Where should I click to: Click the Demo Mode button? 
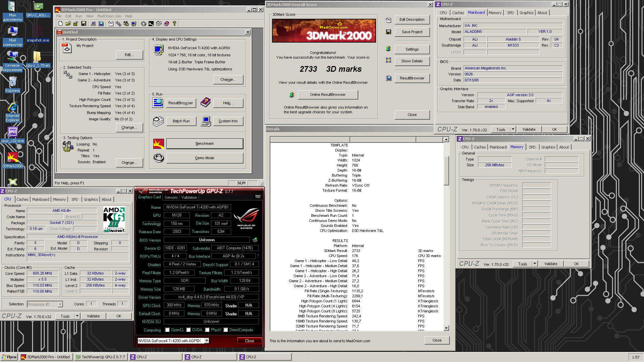point(205,158)
